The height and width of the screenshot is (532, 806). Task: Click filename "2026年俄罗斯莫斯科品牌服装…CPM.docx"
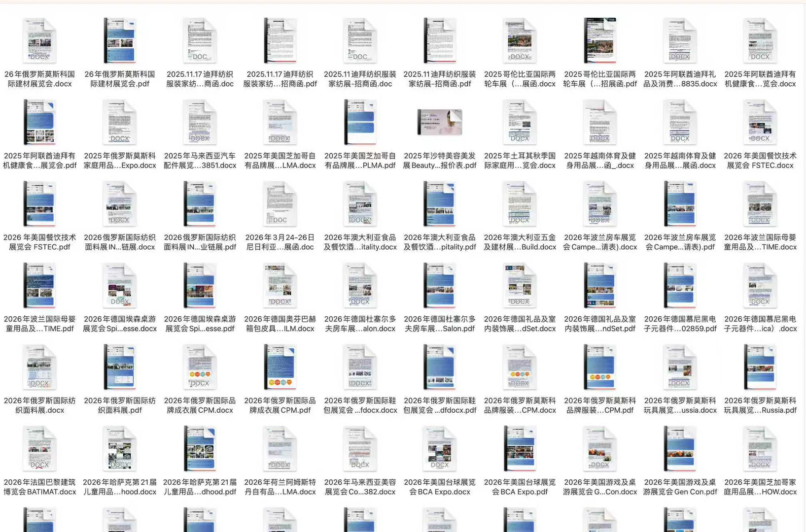(x=520, y=405)
